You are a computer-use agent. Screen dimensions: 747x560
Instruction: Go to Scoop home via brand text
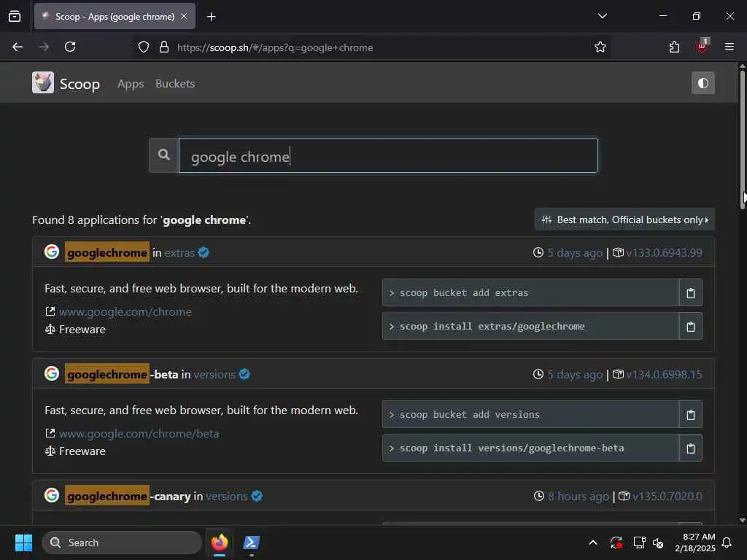coord(80,85)
